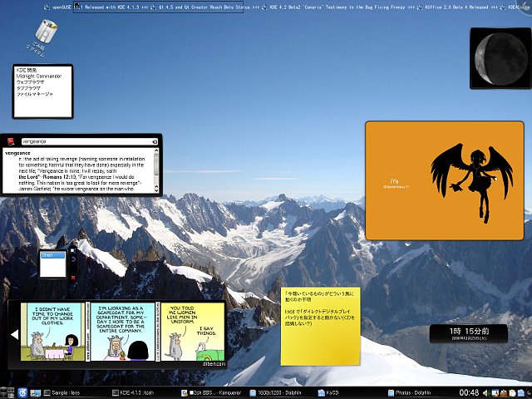532x399 pixels.
Task: Click the package updater tray icon
Action: (504, 393)
